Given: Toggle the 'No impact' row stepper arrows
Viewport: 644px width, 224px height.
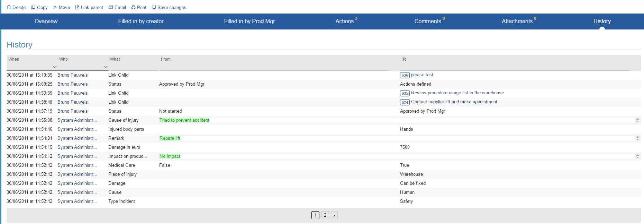Looking at the screenshot, I should (637, 156).
